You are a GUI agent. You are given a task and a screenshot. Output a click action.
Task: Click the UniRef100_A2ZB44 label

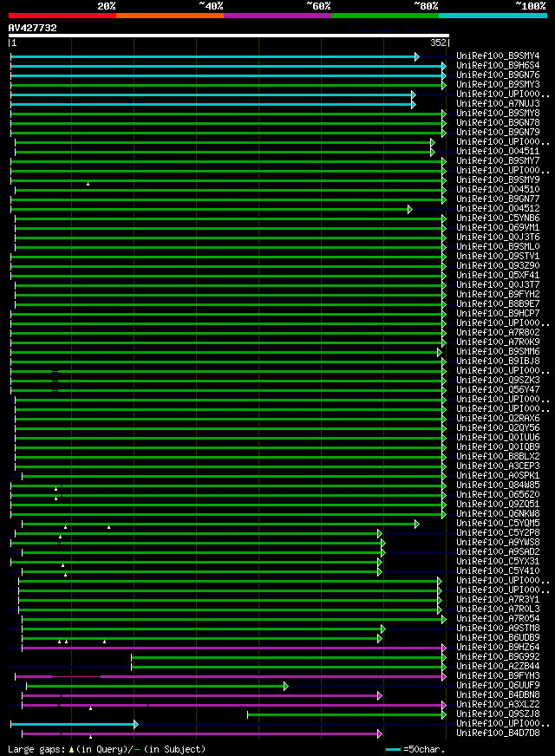[498, 666]
